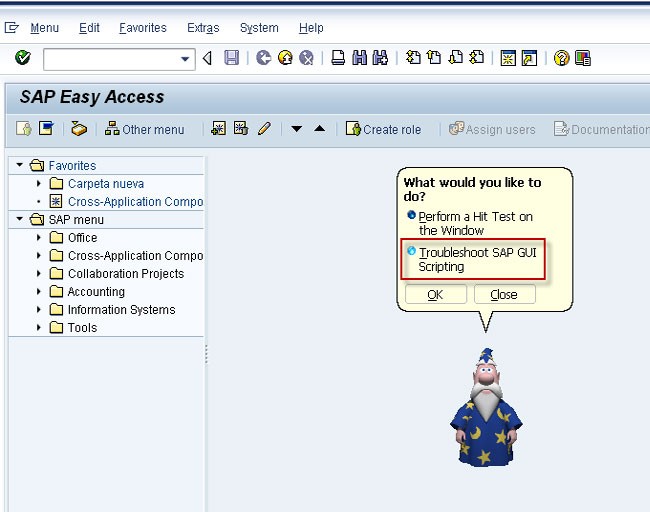Collapse the Favorites tree node
Viewport: 650px width, 512px height.
pyautogui.click(x=19, y=165)
